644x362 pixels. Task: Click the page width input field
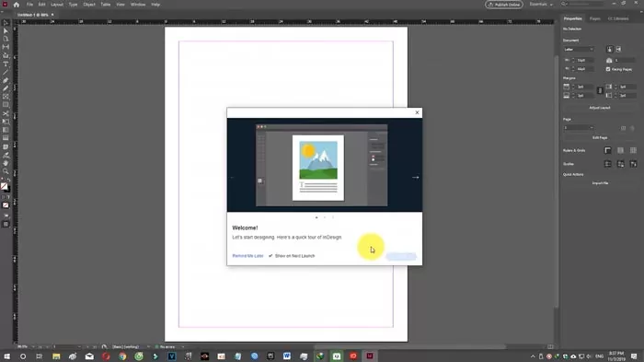pos(585,61)
